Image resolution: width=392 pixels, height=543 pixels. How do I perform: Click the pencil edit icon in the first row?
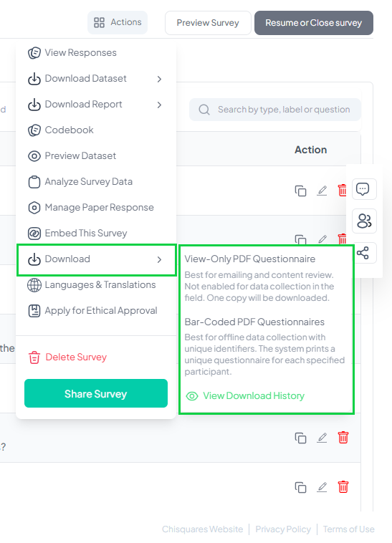tap(322, 191)
